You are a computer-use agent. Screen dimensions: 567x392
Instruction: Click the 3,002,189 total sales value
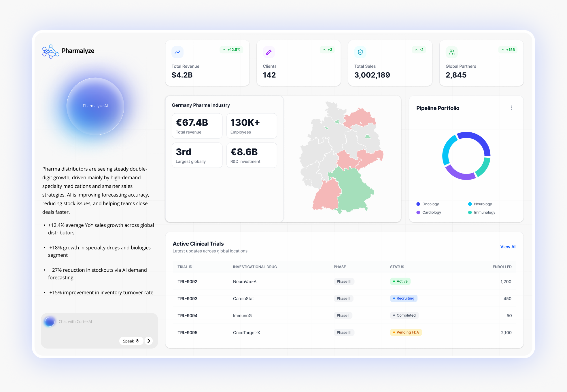click(x=372, y=75)
